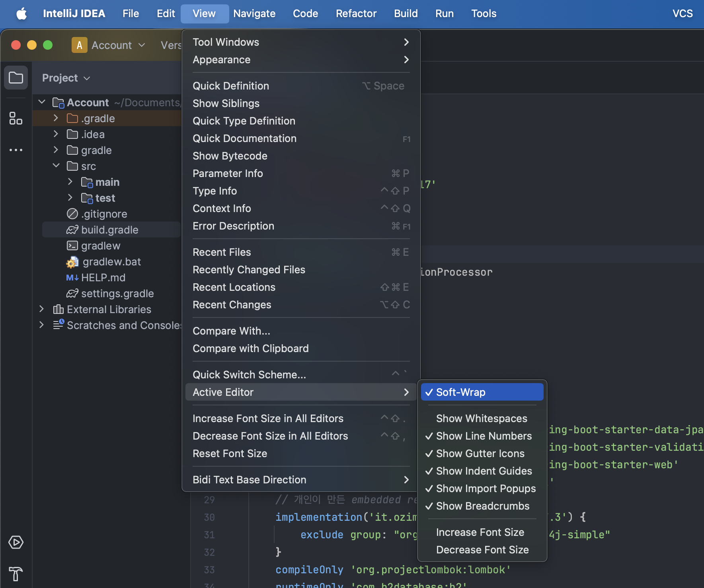Click the HELP.md markdown icon
704x588 pixels.
[72, 277]
